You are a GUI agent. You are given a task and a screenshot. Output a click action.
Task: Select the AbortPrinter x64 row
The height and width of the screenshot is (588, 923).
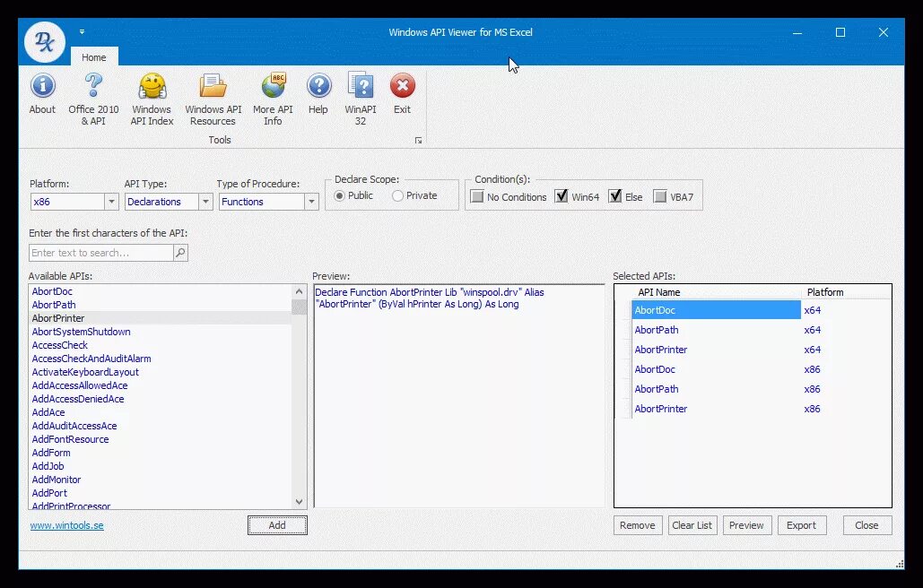[x=762, y=350]
